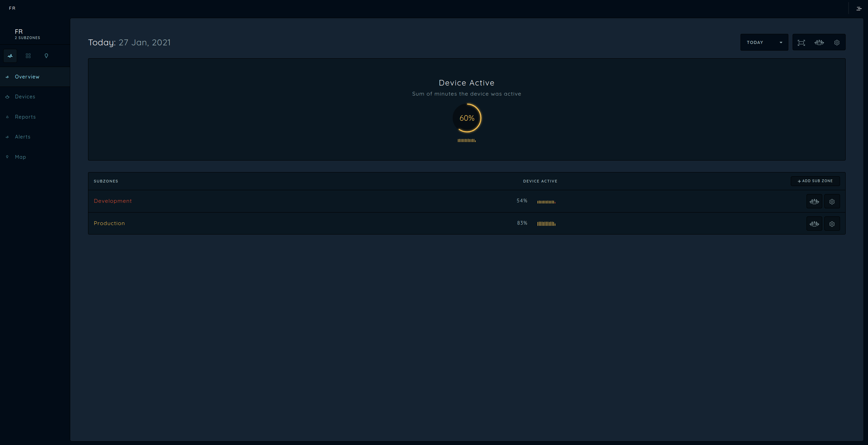The width and height of the screenshot is (868, 445).
Task: Open zone settings gear in top toolbar
Action: click(x=837, y=43)
